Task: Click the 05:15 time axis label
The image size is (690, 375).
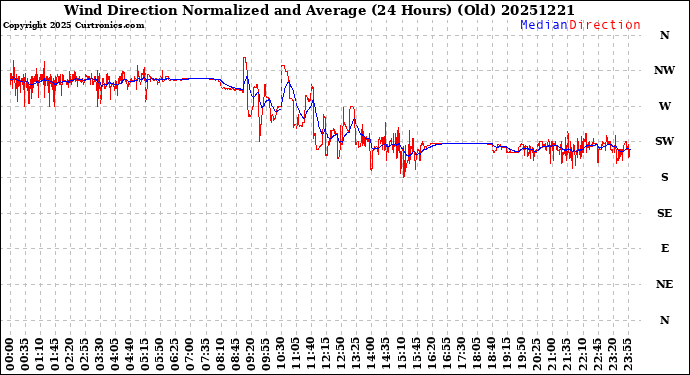Action: tap(145, 354)
